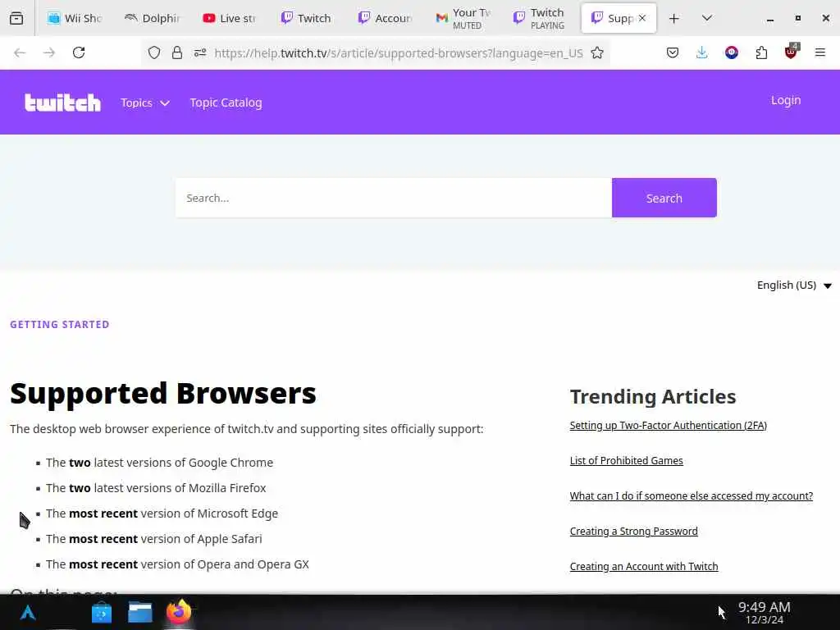Open the Firefox application menu
The width and height of the screenshot is (840, 630).
click(x=820, y=52)
